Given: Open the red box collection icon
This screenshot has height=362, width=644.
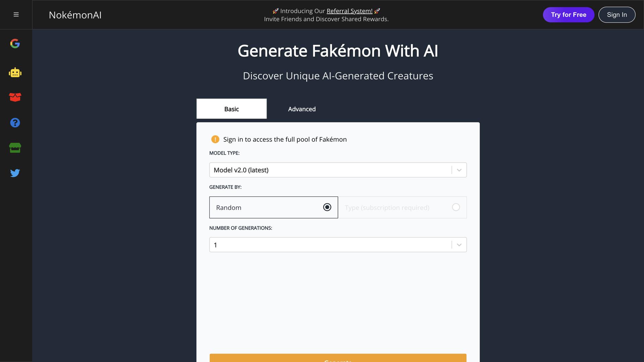Looking at the screenshot, I should 15,97.
